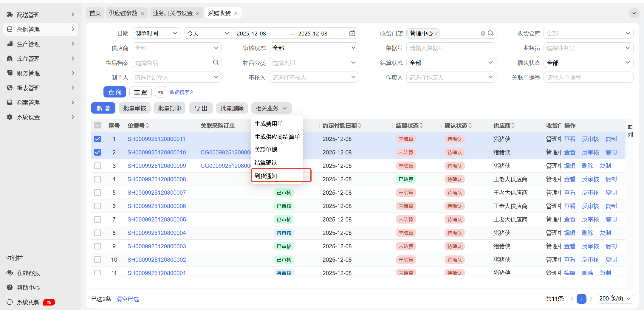Open the 审核状态 dropdown
This screenshot has width=644, height=310.
314,48
